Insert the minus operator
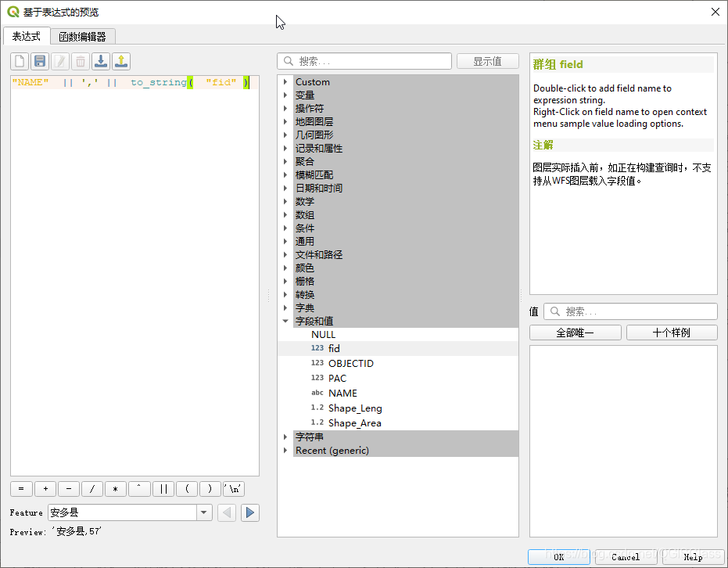Viewport: 728px width, 568px height. click(69, 489)
